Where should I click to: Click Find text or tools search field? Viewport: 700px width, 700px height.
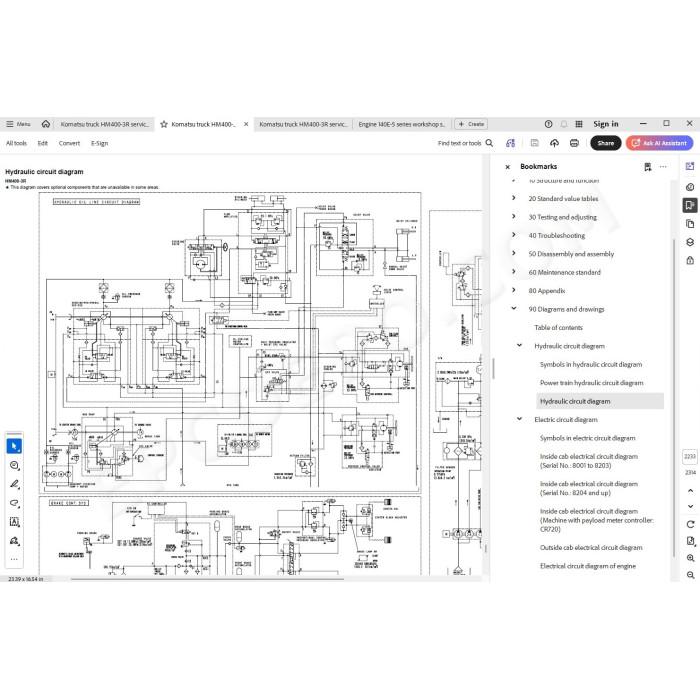[465, 143]
